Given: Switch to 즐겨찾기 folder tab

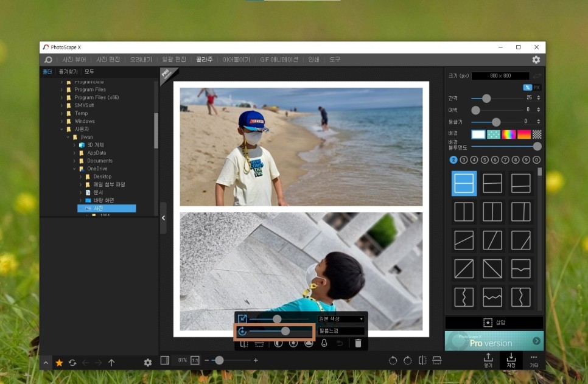Looking at the screenshot, I should pos(68,72).
